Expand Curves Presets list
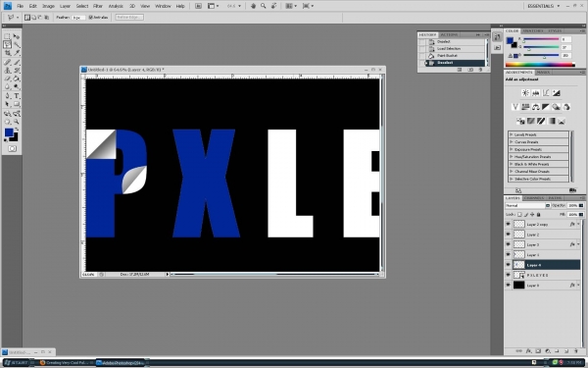The image size is (588, 368). (511, 142)
